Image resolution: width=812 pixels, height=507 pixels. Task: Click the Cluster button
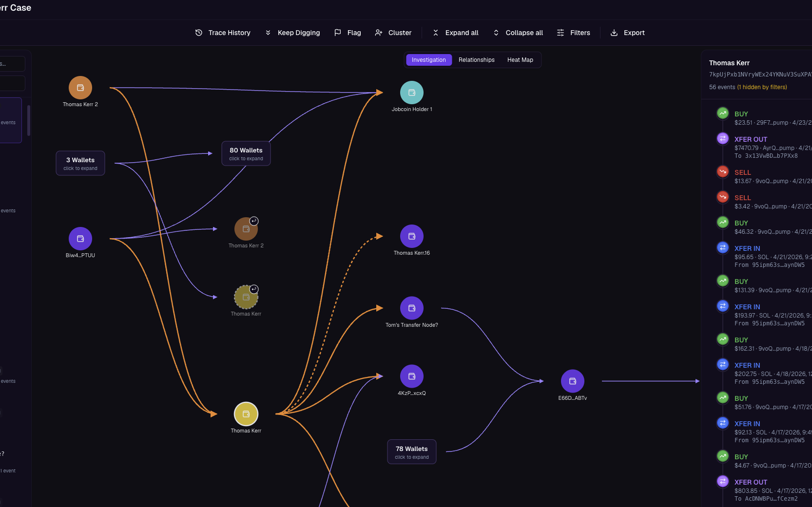(x=393, y=33)
